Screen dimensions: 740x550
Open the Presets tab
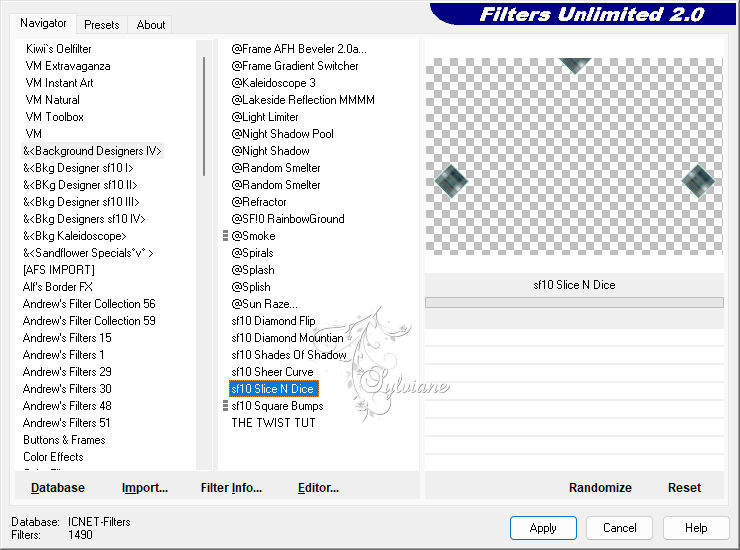[101, 25]
